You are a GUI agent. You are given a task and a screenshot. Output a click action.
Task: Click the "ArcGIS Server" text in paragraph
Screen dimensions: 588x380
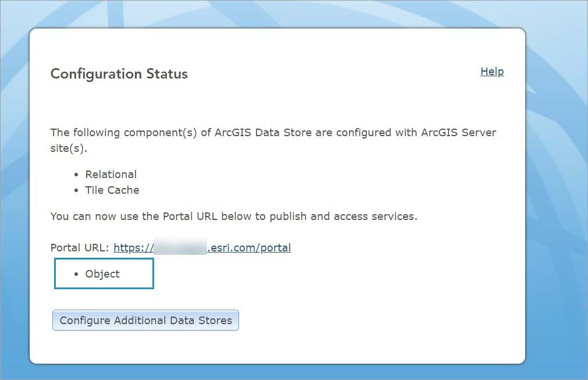pyautogui.click(x=459, y=133)
